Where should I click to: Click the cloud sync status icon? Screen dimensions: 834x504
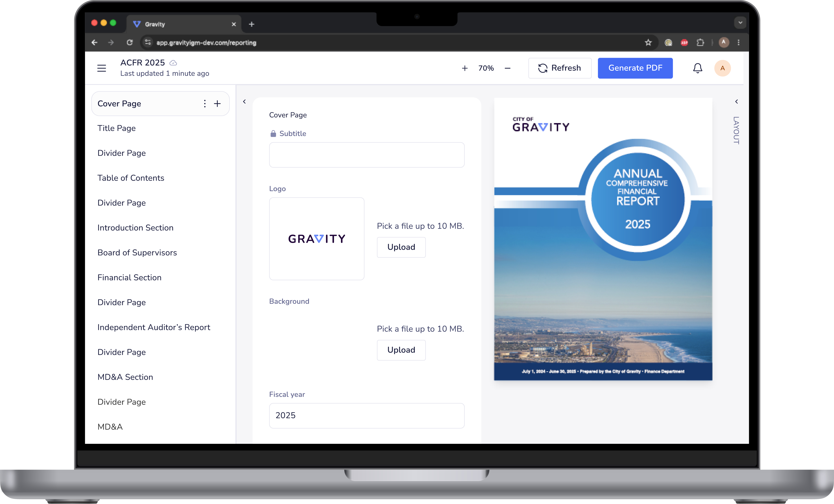click(x=173, y=63)
